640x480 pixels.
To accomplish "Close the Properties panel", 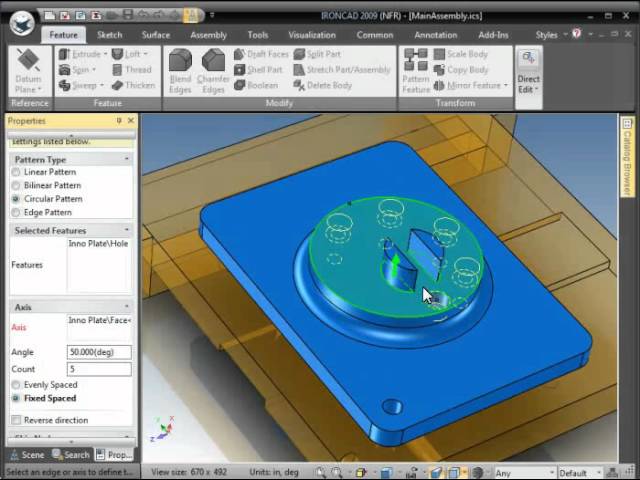I will (x=131, y=120).
